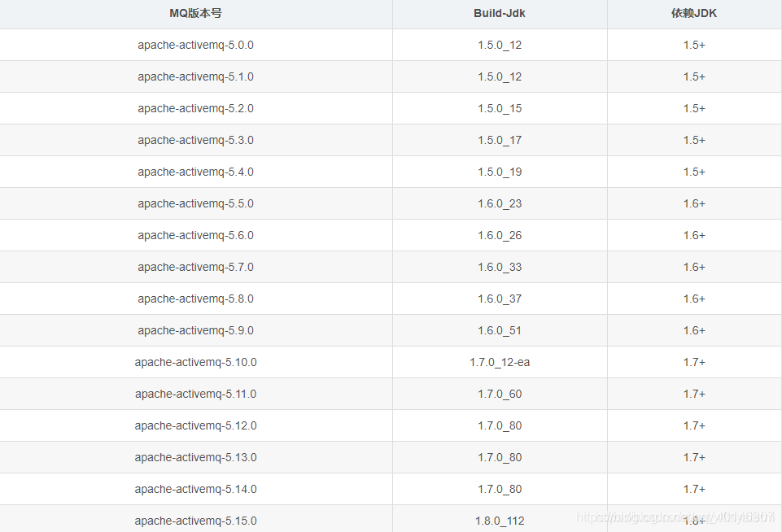Click 1.7.0_80 in the 5.14.0 row

(x=499, y=489)
